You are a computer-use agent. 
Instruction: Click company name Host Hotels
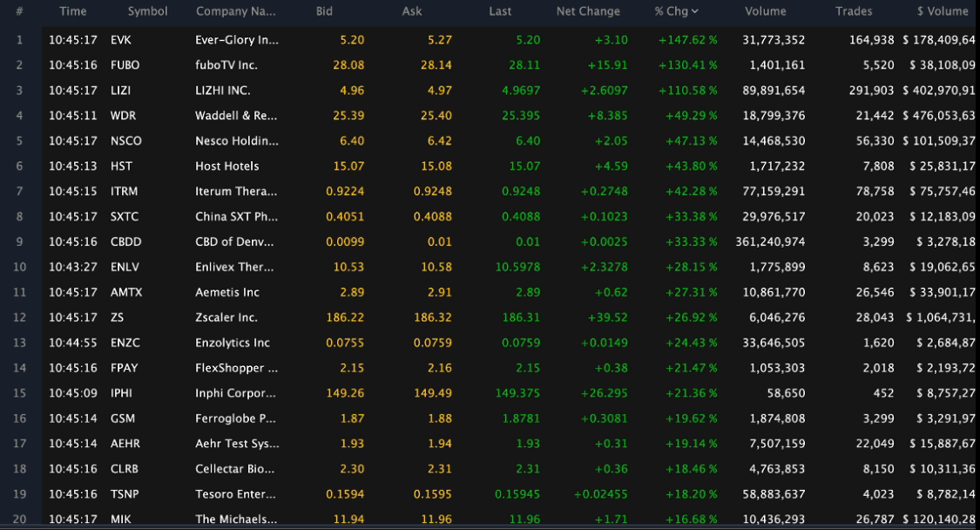(226, 166)
